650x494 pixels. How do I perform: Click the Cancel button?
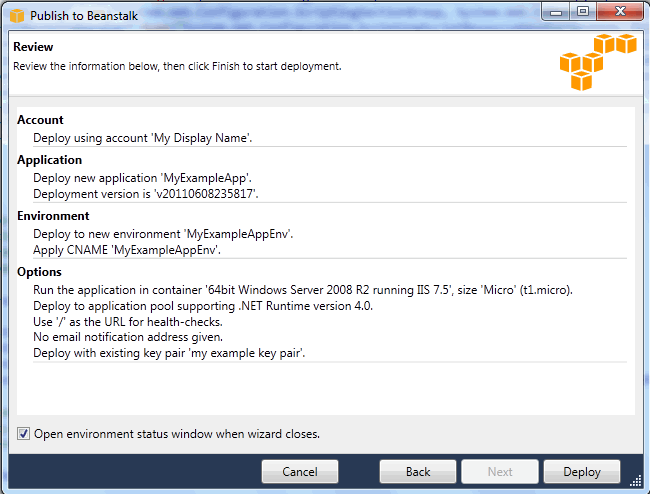(300, 472)
